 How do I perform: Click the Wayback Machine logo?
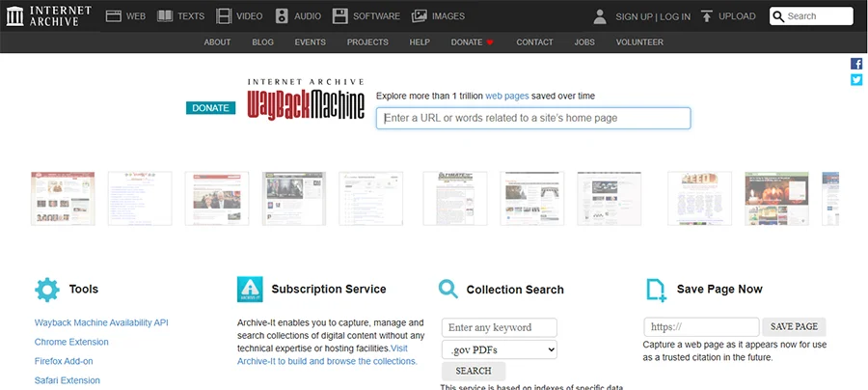coord(306,99)
